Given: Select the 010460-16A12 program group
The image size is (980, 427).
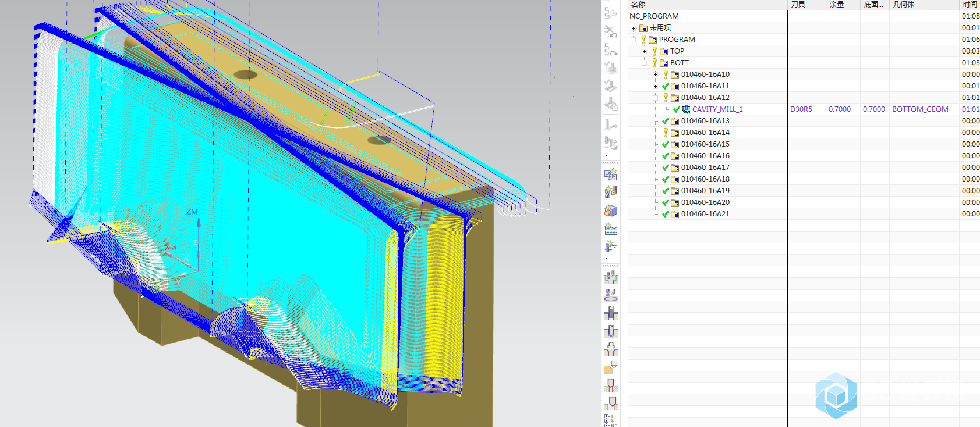Looking at the screenshot, I should click(x=705, y=98).
